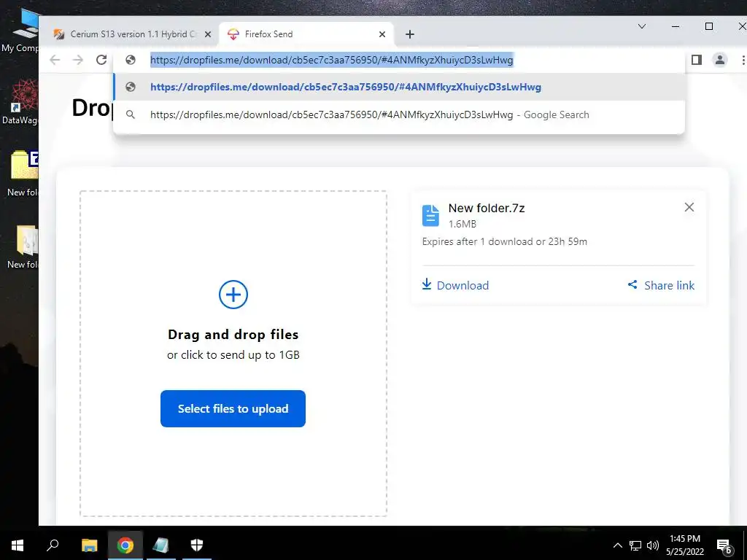This screenshot has height=560, width=747.
Task: Click the Download link for New folder.7z
Action: (x=455, y=285)
